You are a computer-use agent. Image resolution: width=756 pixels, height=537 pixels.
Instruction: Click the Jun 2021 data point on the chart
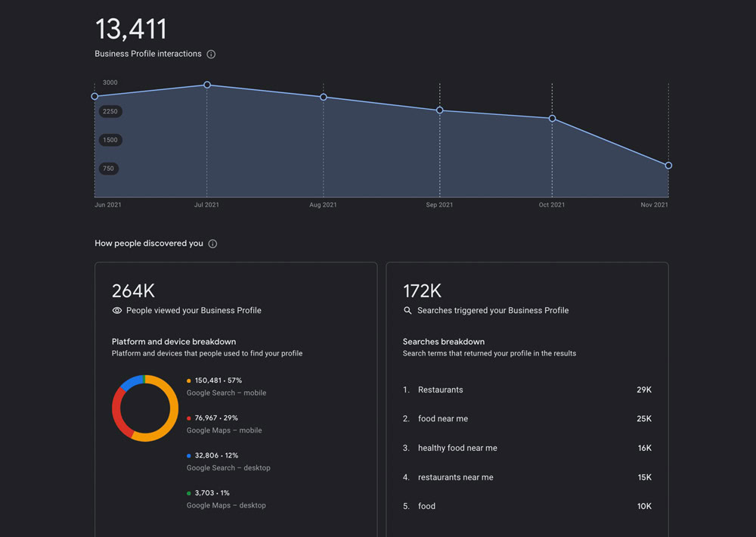click(x=94, y=96)
